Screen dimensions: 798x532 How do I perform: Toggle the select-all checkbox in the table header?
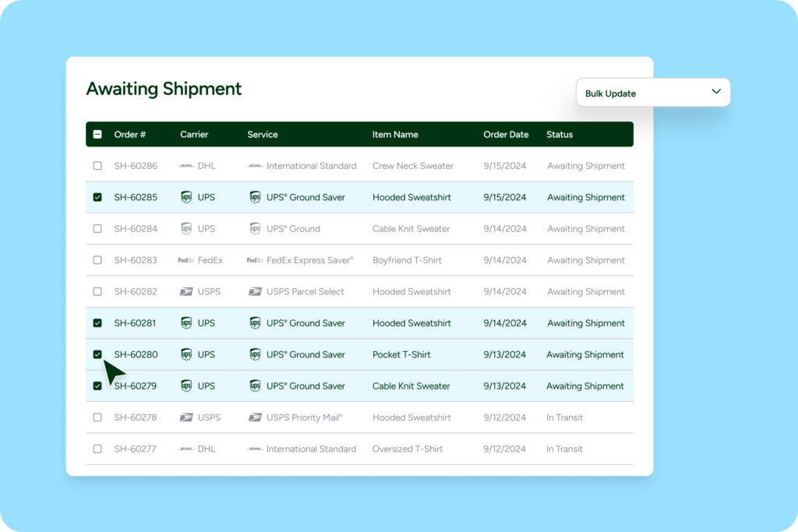click(x=97, y=134)
